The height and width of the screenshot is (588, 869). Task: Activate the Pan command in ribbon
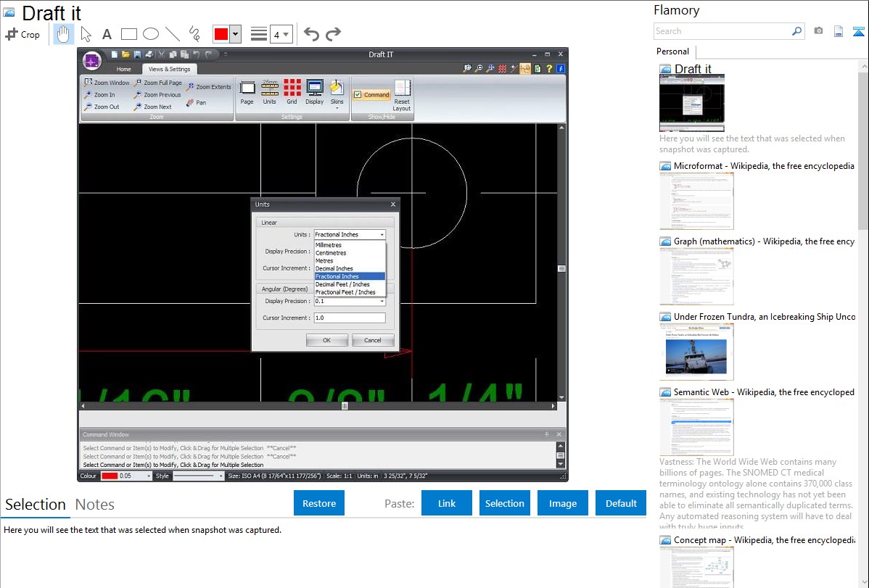point(196,102)
